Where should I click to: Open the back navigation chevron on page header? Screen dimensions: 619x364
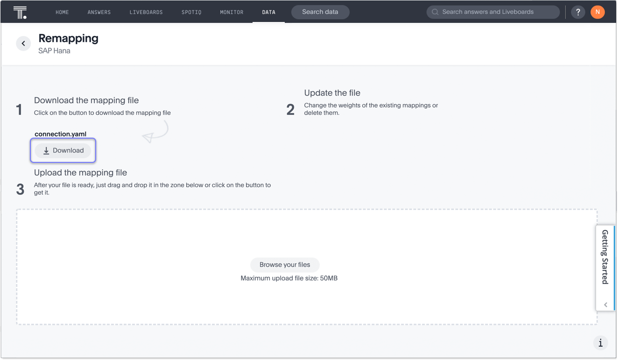pos(23,43)
